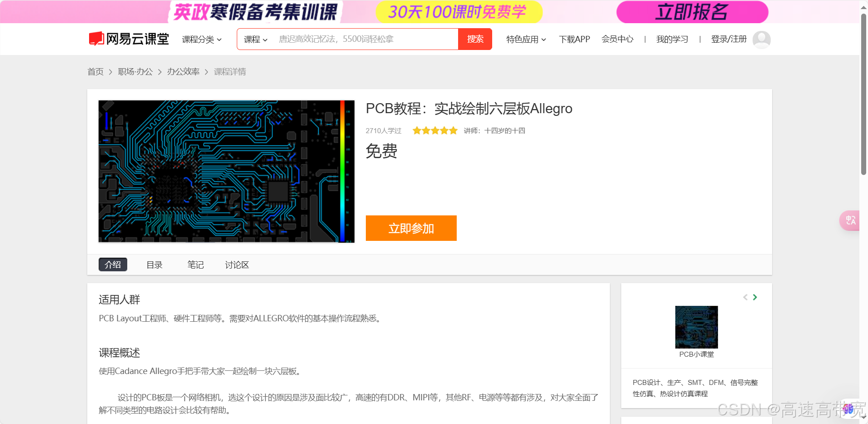This screenshot has height=424, width=868.
Task: Open the 下载APP link
Action: coord(574,40)
